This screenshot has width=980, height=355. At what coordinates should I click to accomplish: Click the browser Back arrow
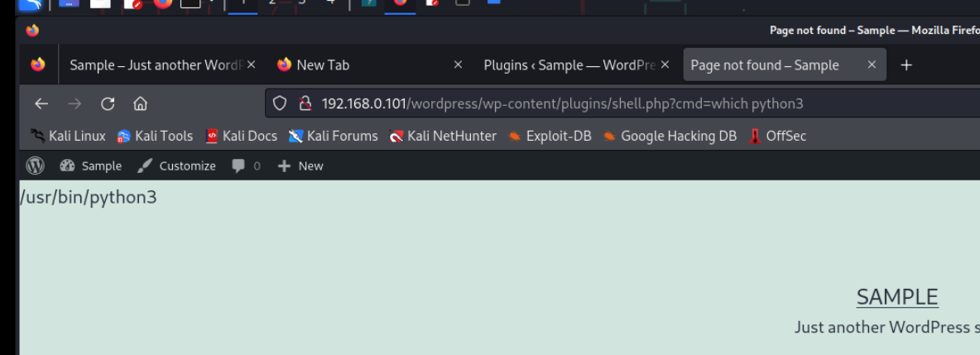pos(41,103)
